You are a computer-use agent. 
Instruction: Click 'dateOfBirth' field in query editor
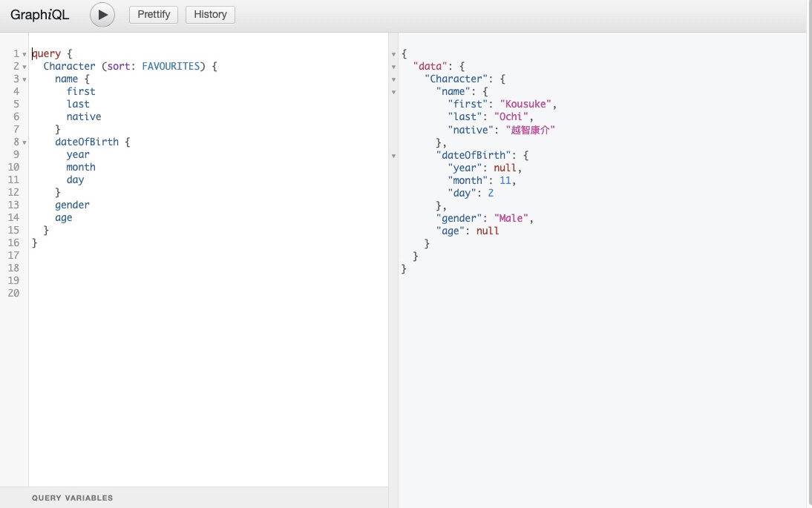87,142
